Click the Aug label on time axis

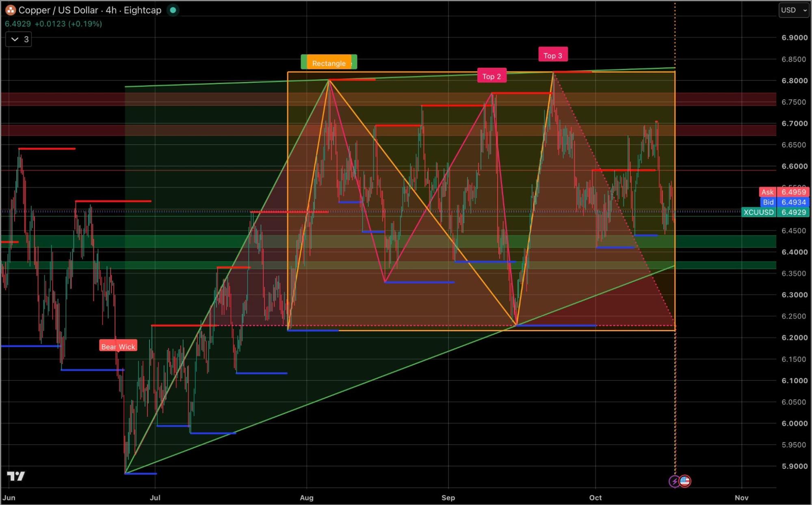coord(307,498)
